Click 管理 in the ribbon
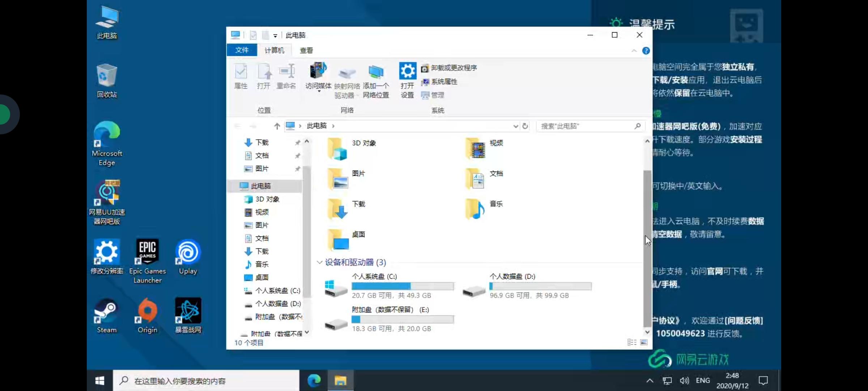868x391 pixels. (x=433, y=95)
